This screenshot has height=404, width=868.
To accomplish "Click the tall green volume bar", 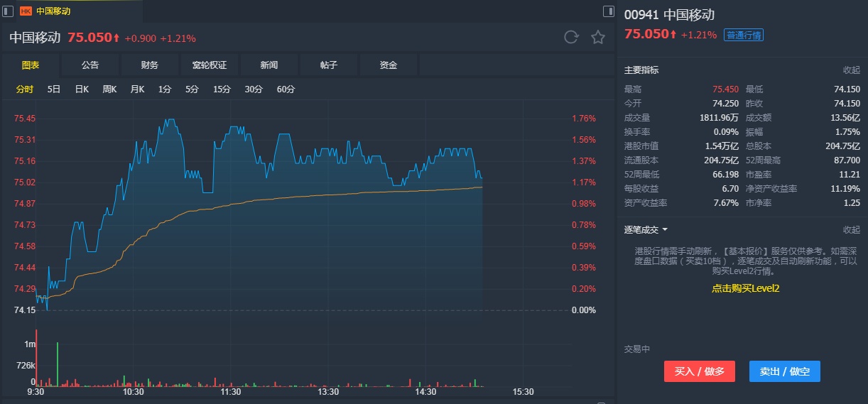I will pos(58,364).
